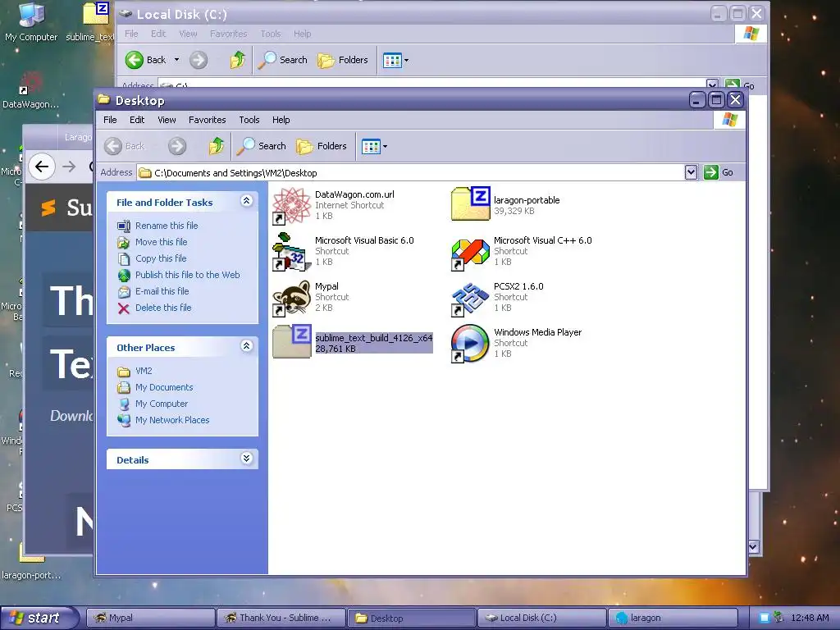The image size is (840, 630).
Task: Click the Up folder icon in Local Disk (C:) window
Action: click(238, 60)
